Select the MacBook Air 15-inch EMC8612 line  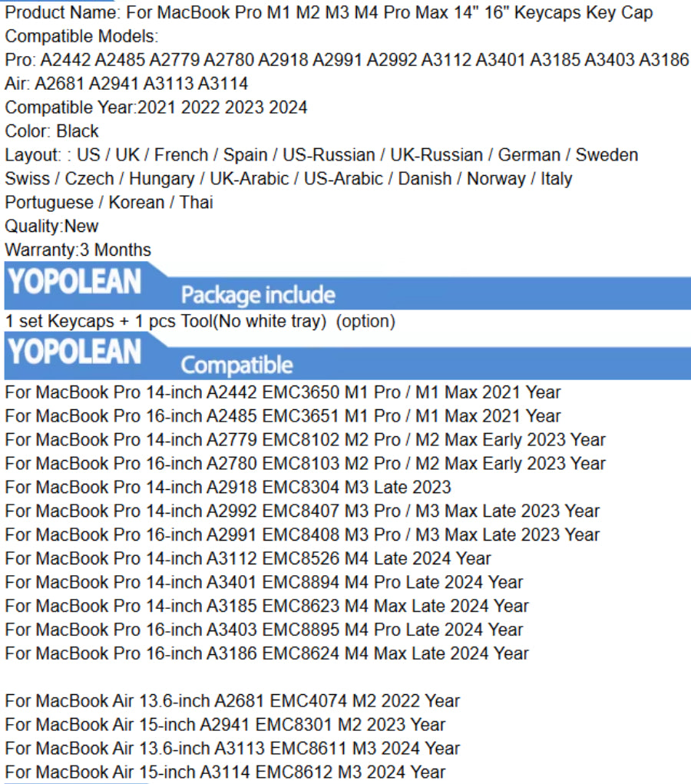[225, 772]
